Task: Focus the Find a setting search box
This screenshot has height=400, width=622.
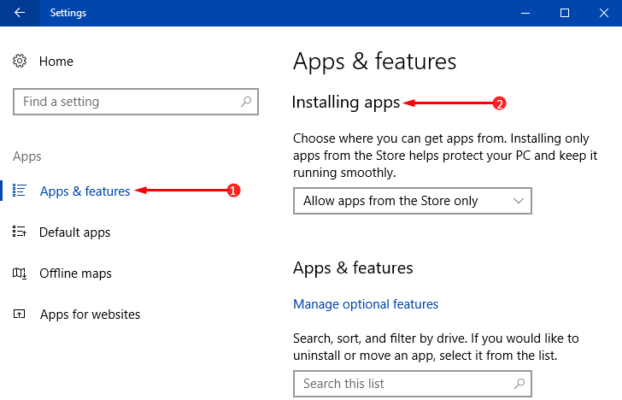Action: click(x=136, y=102)
